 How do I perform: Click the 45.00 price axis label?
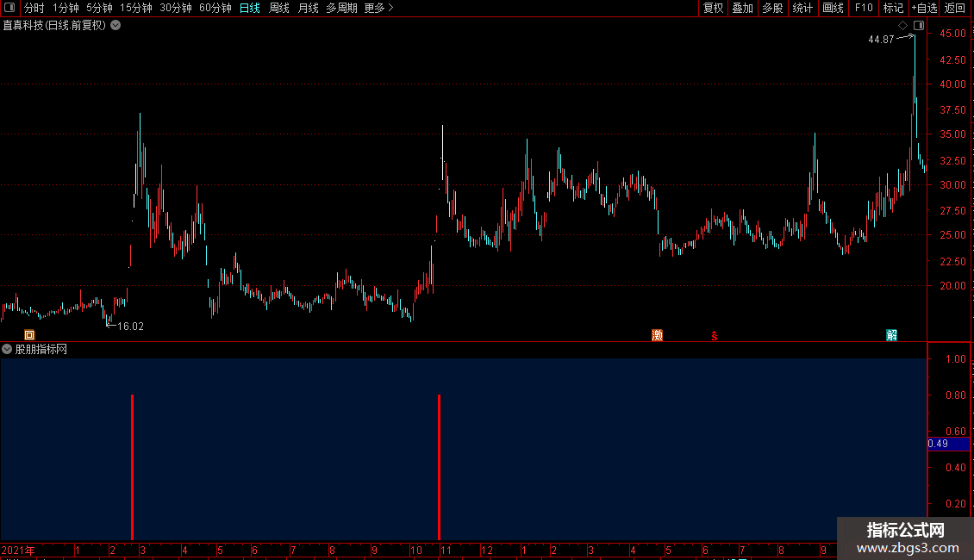952,34
